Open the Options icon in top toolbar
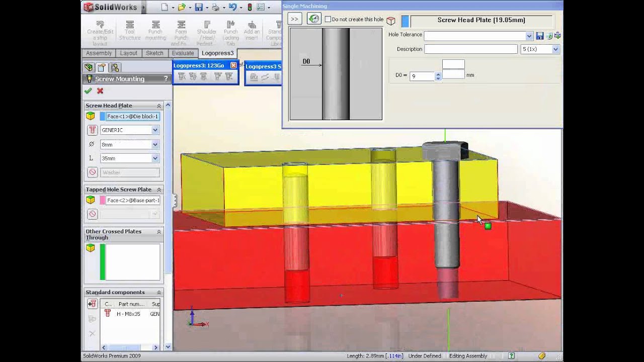Screen dimensions: 644x362 (x=261, y=7)
